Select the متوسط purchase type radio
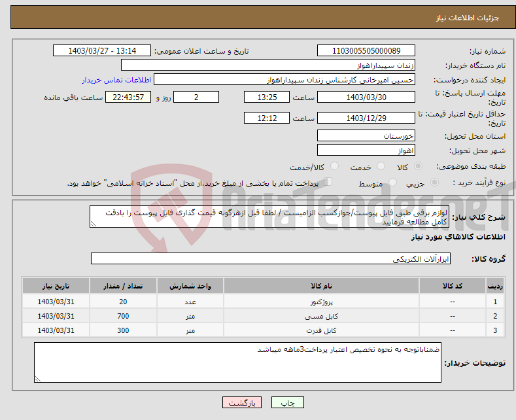The height and width of the screenshot is (420, 516). click(x=392, y=182)
